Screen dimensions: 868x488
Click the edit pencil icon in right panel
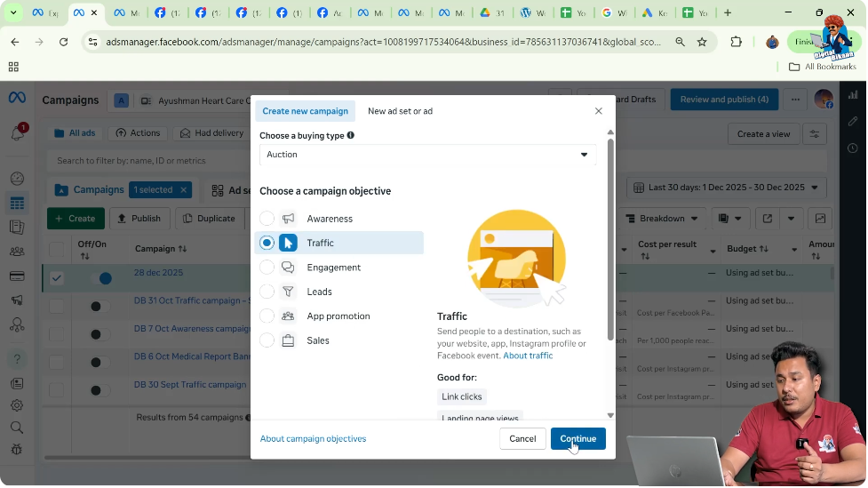[x=853, y=121]
